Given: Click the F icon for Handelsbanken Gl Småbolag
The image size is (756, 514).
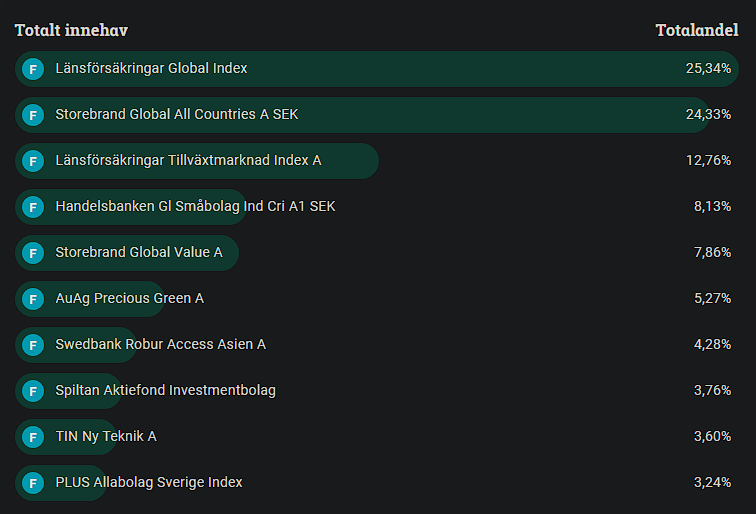Looking at the screenshot, I should point(33,207).
